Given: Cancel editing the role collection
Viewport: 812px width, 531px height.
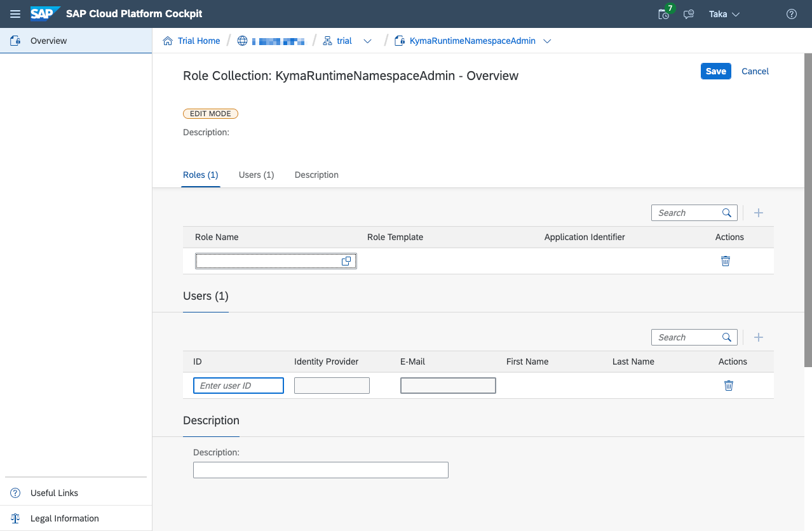Looking at the screenshot, I should [755, 71].
